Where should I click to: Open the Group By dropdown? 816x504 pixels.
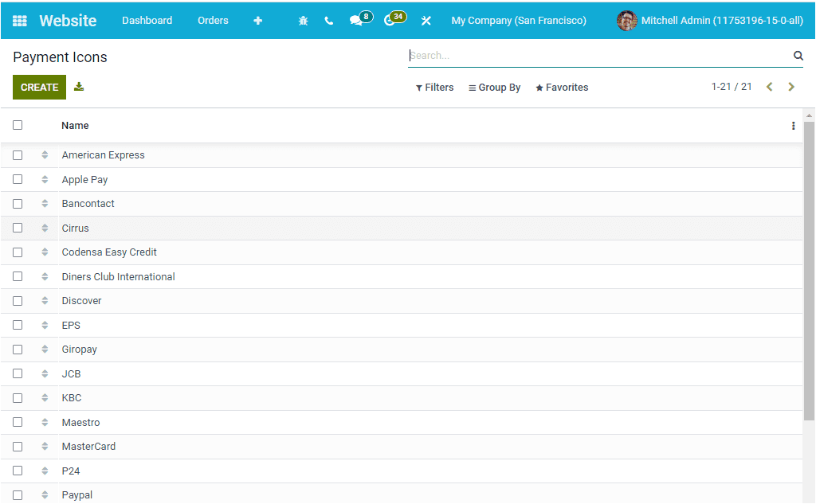click(494, 87)
